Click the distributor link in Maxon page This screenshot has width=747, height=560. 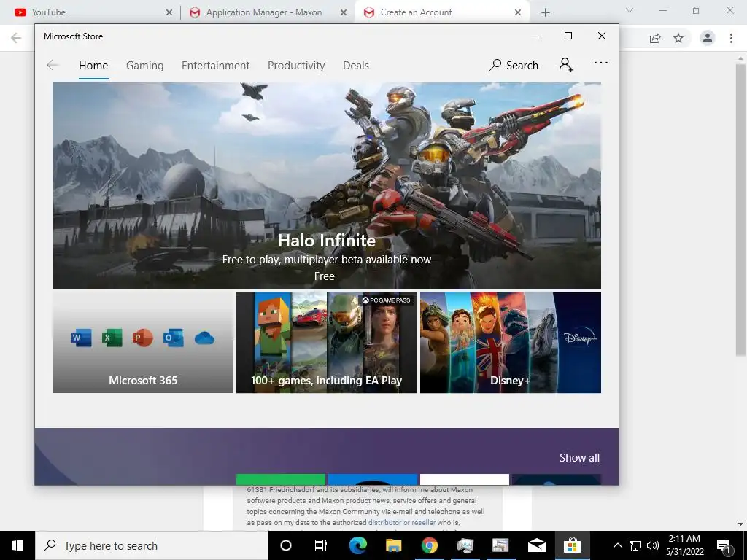(385, 522)
